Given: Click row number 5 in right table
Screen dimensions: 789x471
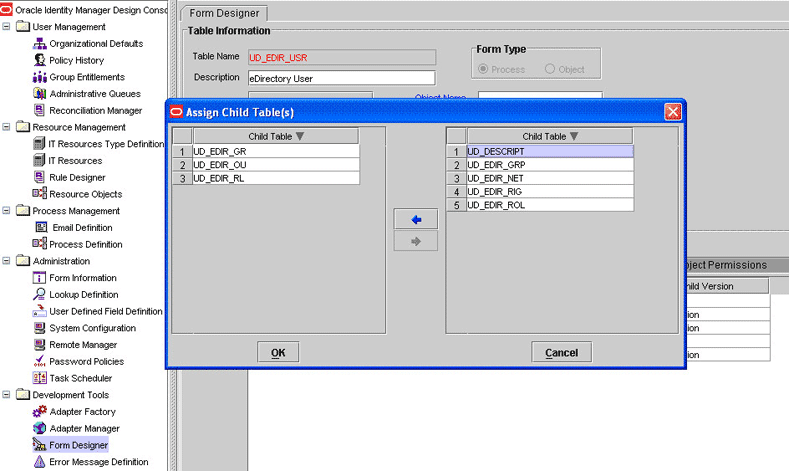Looking at the screenshot, I should 457,205.
